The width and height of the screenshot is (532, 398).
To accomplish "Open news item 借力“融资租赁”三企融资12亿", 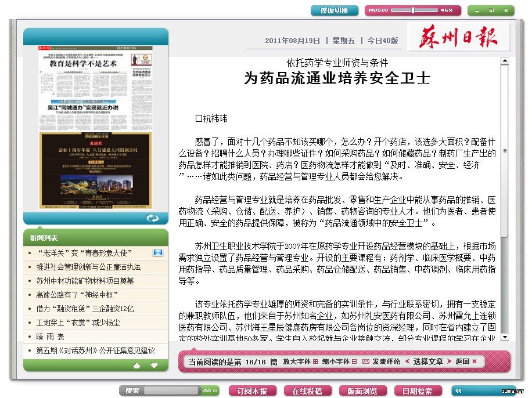I will pos(85,309).
